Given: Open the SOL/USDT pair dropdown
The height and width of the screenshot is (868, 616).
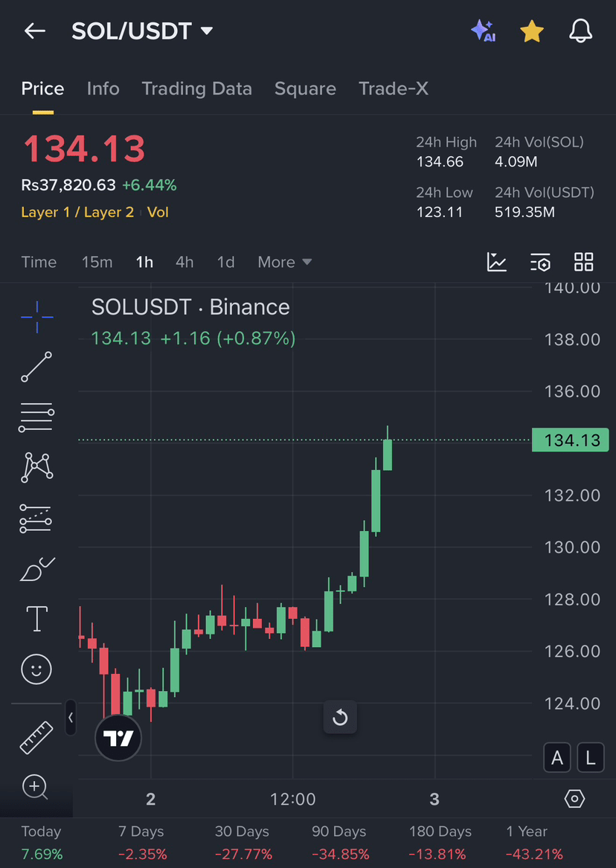Looking at the screenshot, I should click(142, 31).
